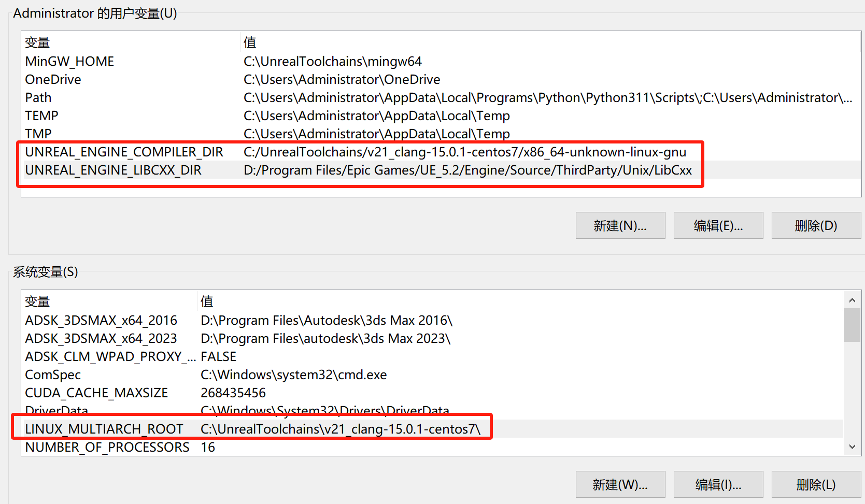The height and width of the screenshot is (504, 865).
Task: Click 新建(N) under user variables
Action: pos(620,225)
